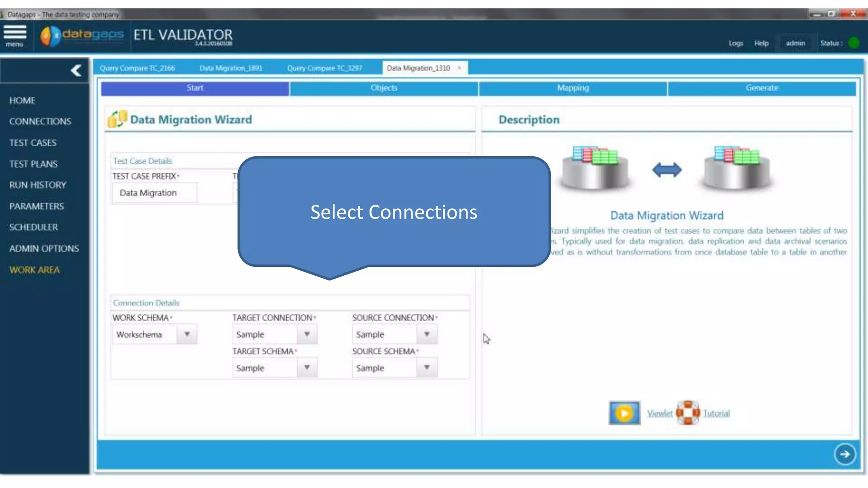Click the Workschema value field
The height and width of the screenshot is (488, 868).
pyautogui.click(x=145, y=334)
